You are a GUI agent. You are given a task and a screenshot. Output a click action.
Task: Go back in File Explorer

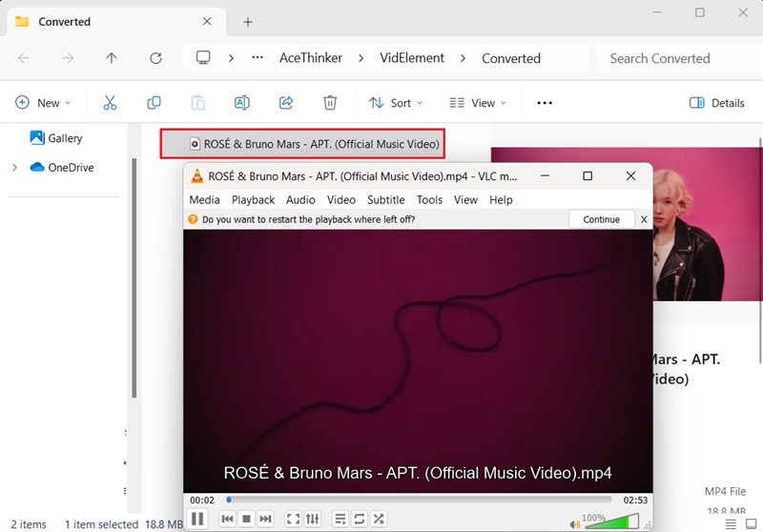pos(24,58)
